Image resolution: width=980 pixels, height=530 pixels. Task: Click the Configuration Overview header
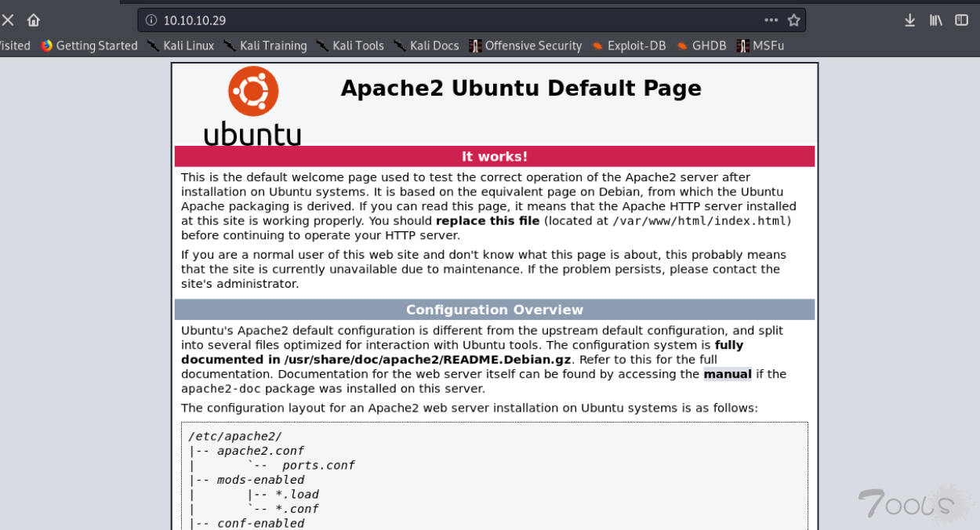coord(495,310)
